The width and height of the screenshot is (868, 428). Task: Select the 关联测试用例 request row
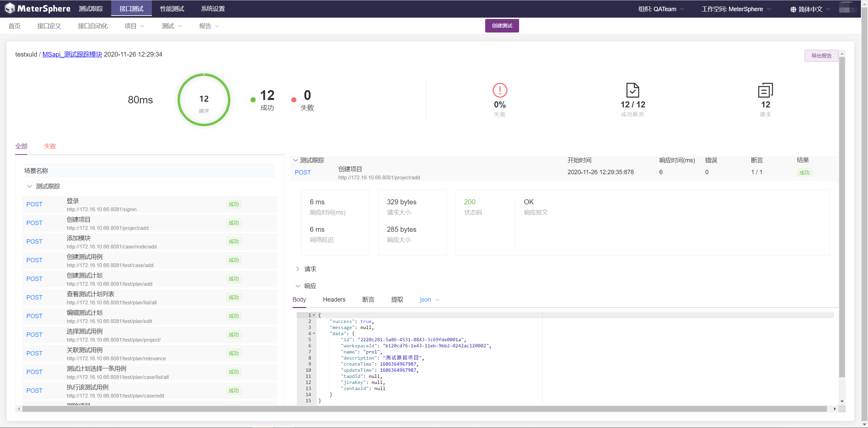pyautogui.click(x=150, y=353)
